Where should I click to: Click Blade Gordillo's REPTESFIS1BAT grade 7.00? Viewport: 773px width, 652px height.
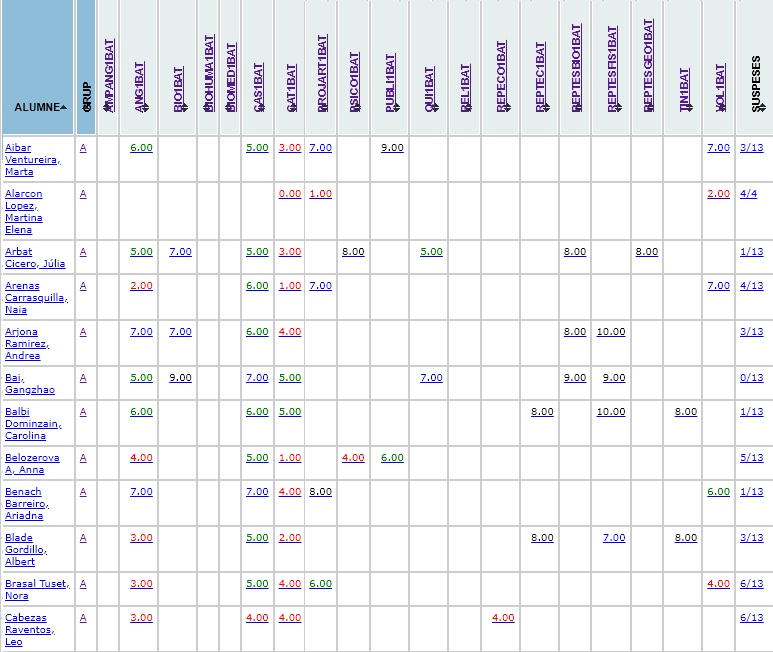[614, 538]
